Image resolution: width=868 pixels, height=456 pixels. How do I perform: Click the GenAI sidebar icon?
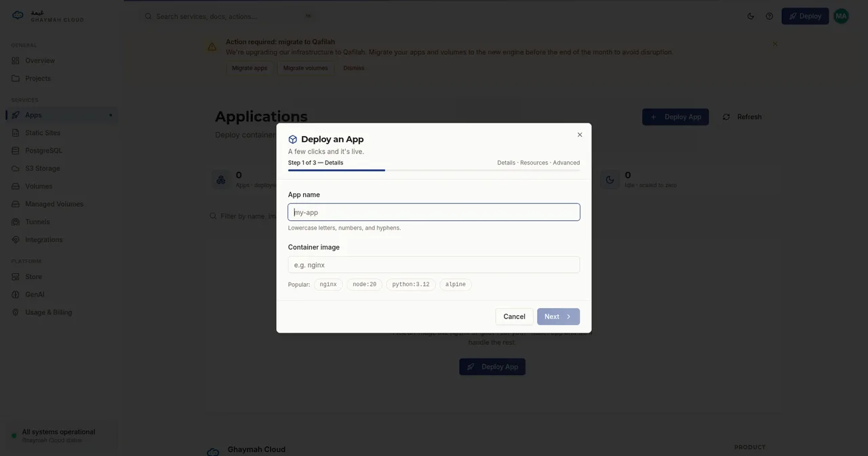click(x=16, y=295)
